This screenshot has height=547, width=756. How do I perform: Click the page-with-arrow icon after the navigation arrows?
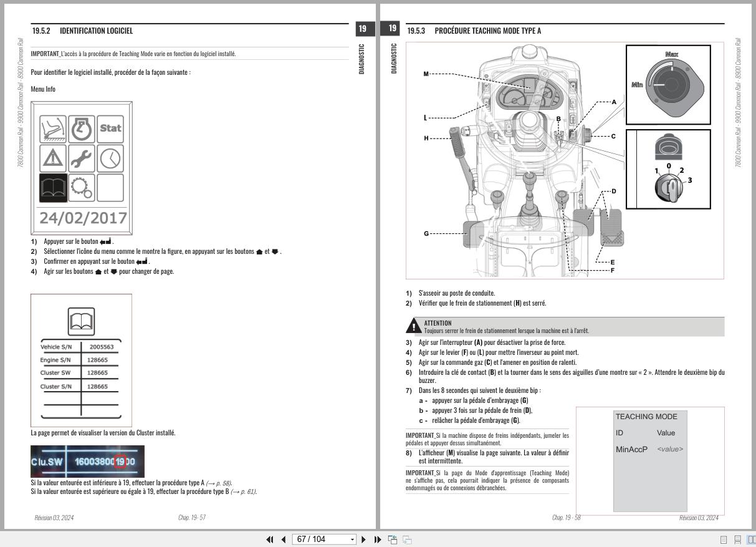coord(392,539)
